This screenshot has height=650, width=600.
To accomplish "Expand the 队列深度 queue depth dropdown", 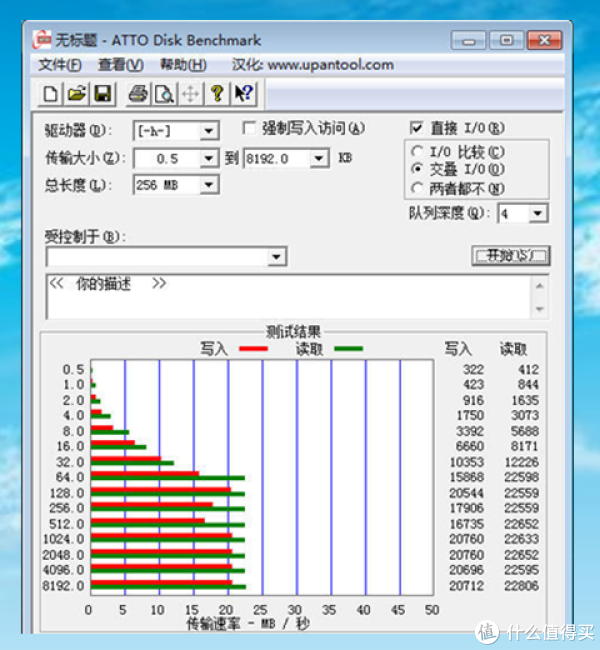I will pyautogui.click(x=538, y=213).
